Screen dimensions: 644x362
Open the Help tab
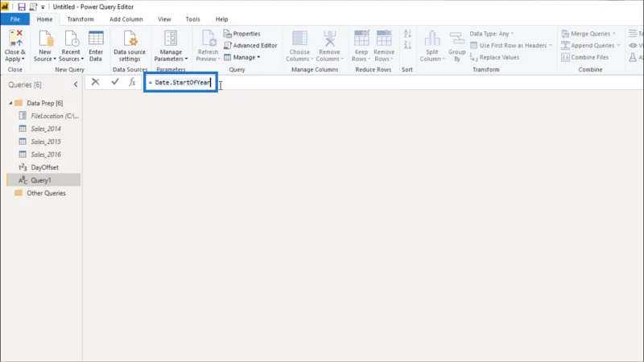point(222,19)
